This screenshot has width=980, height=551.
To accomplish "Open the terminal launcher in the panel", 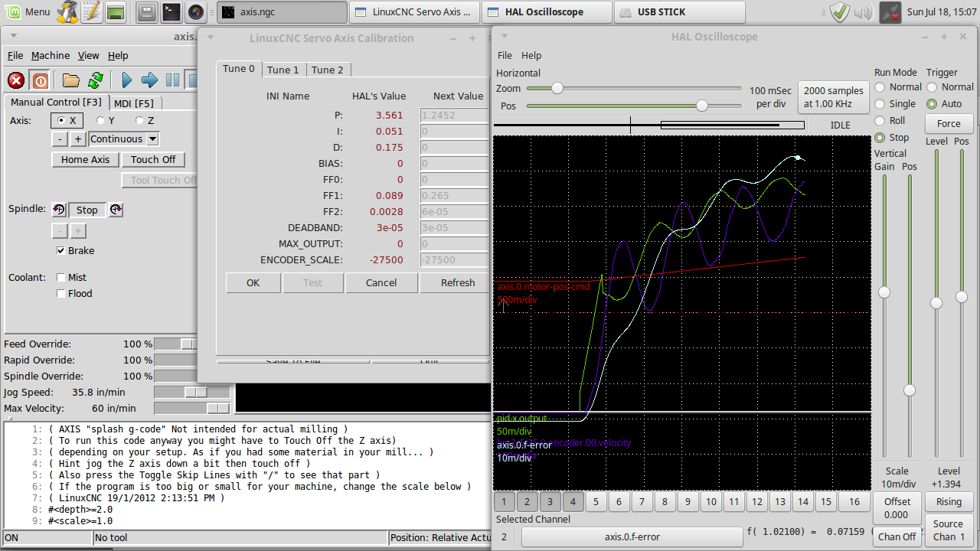I will (x=171, y=11).
